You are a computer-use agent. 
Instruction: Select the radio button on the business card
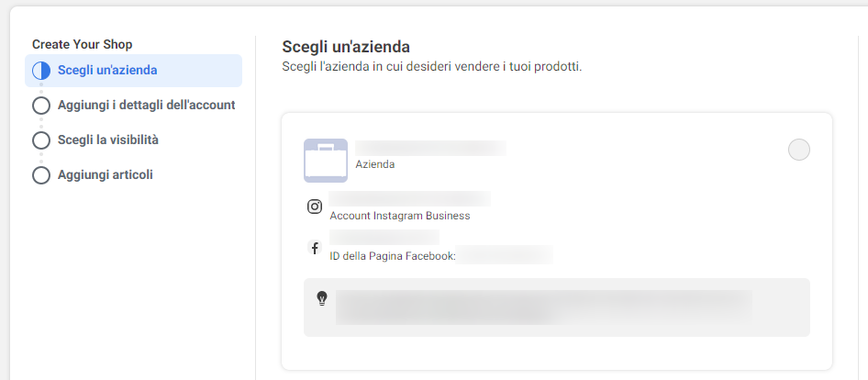799,150
